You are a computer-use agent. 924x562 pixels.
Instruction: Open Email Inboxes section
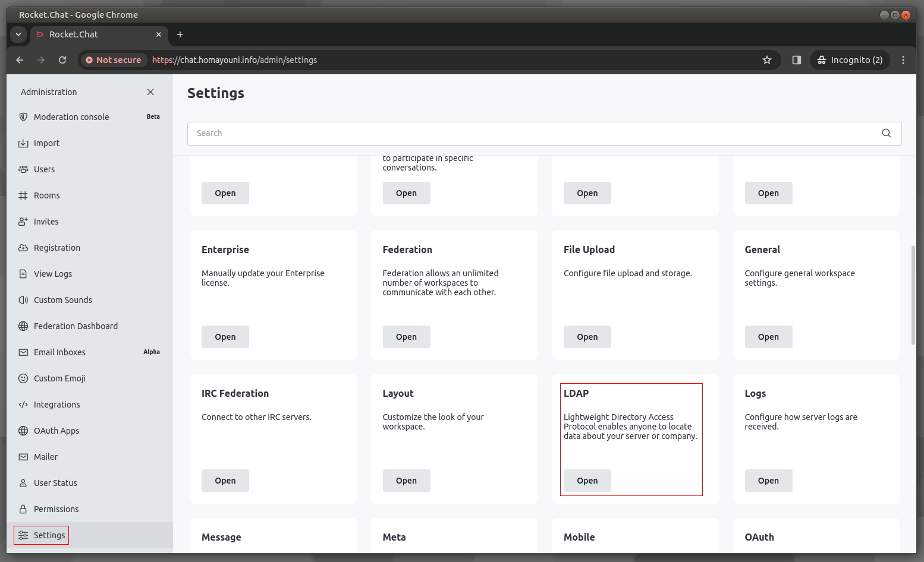(90, 352)
